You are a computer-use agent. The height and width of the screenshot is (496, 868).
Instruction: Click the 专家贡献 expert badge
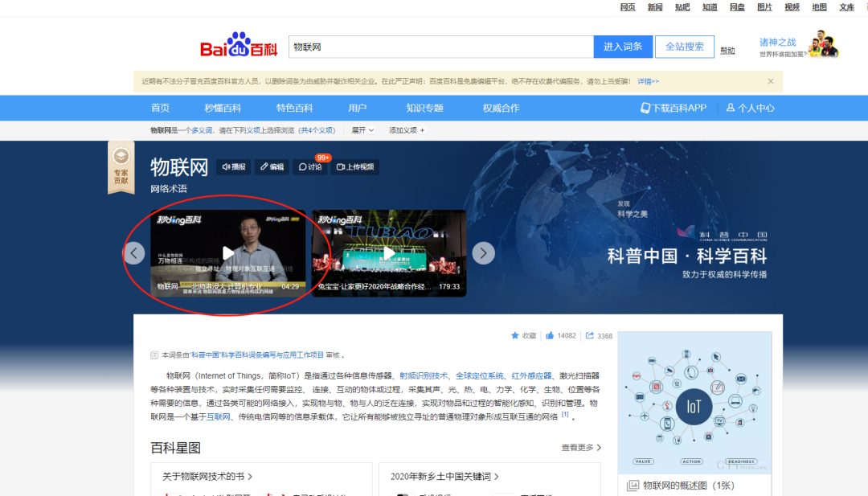pos(121,168)
